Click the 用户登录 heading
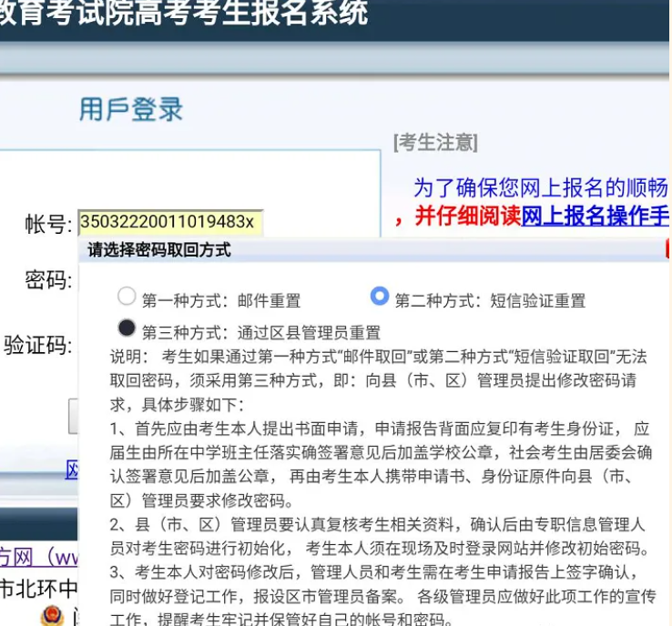Viewport: 672px width, 626px height. tap(131, 109)
